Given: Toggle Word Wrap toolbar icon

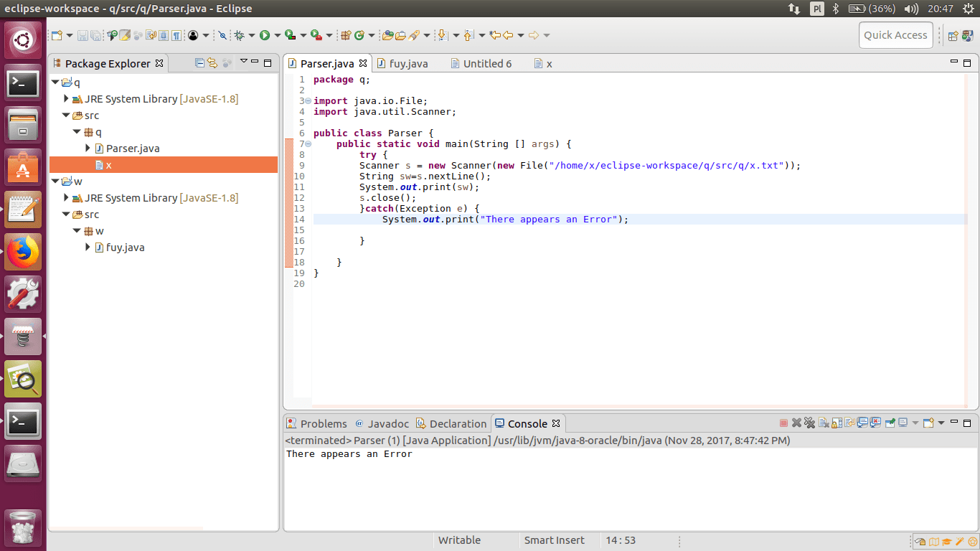Looking at the screenshot, I should (151, 35).
